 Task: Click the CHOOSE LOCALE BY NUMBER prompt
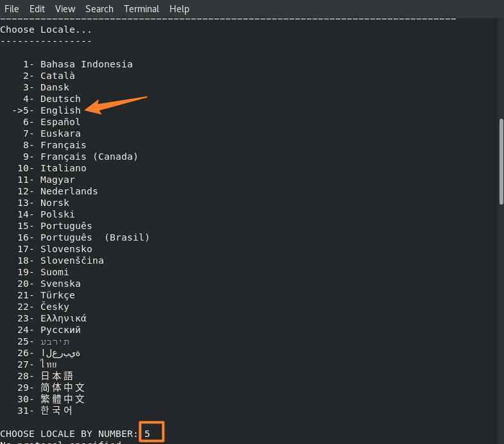coord(69,434)
